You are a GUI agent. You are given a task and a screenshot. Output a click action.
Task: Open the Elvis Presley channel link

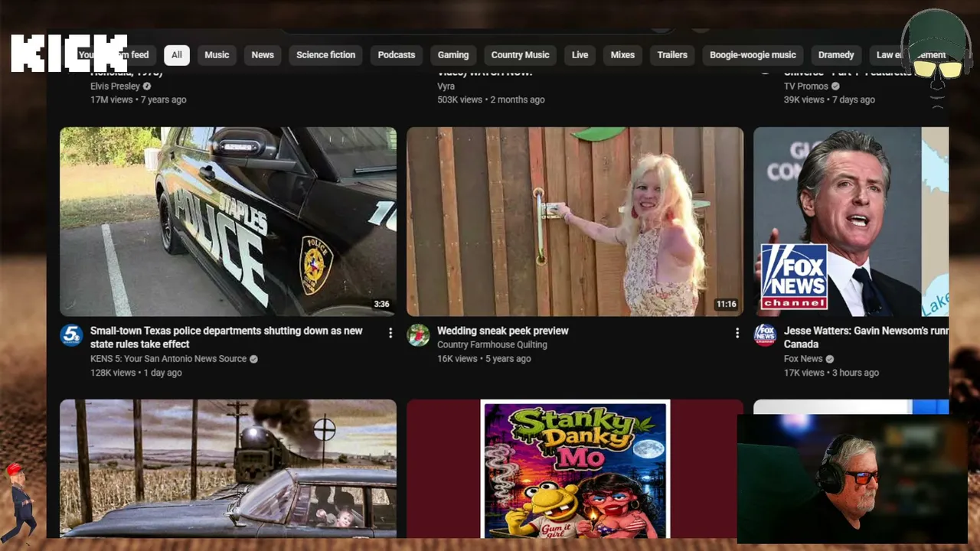pyautogui.click(x=115, y=86)
